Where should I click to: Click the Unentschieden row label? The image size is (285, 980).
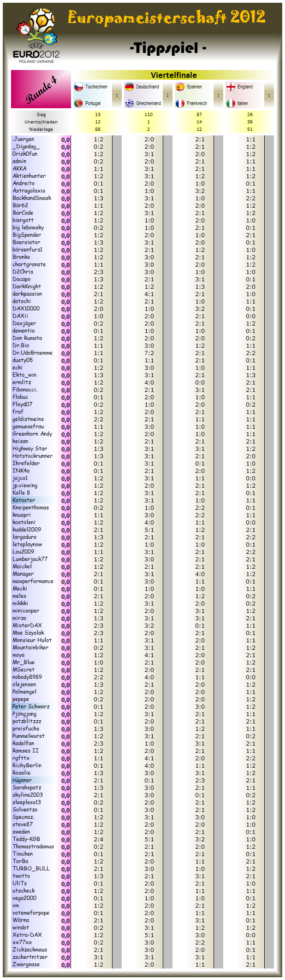point(41,122)
